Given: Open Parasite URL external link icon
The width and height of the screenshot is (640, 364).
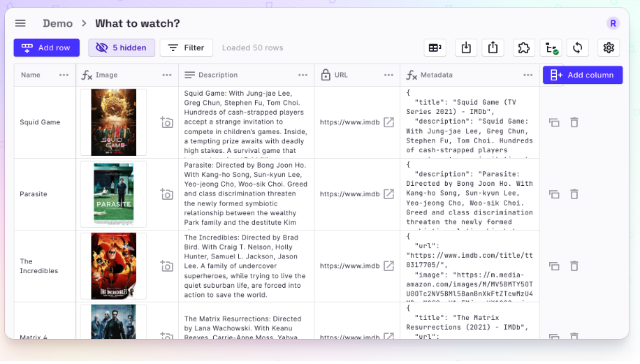Looking at the screenshot, I should pyautogui.click(x=389, y=194).
